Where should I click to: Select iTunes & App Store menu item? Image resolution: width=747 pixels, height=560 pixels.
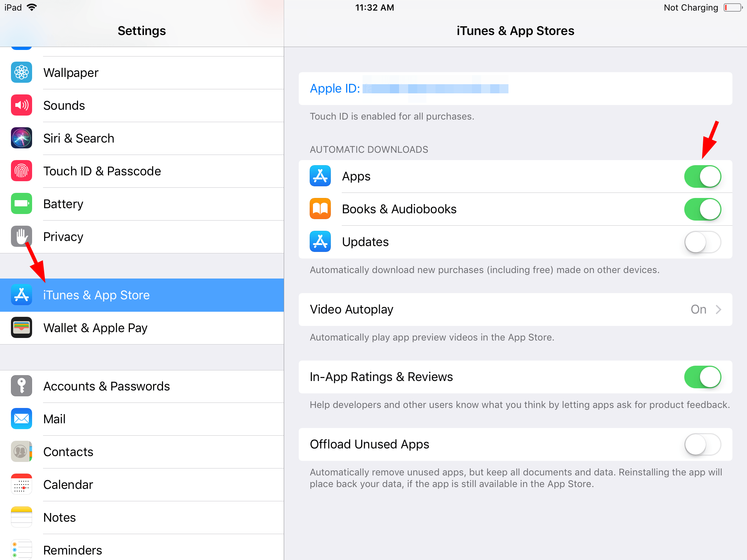[141, 295]
